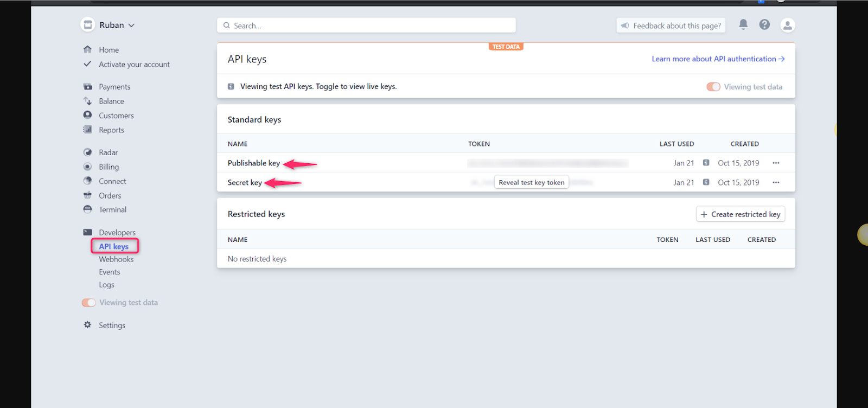Click the Developers terminal-window icon

pos(87,232)
